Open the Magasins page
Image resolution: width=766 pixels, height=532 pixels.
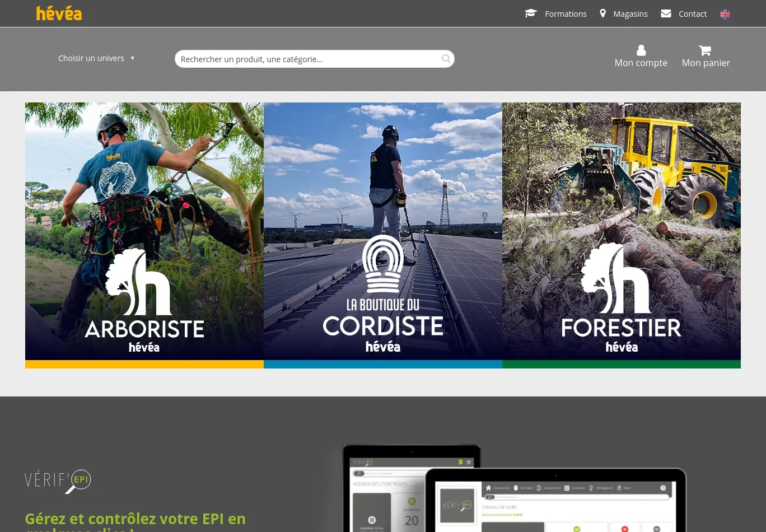click(x=630, y=14)
